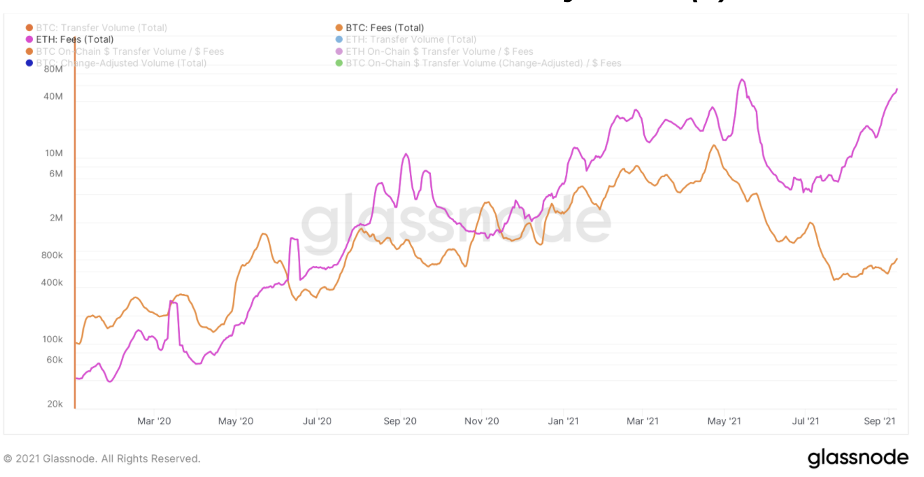The height and width of the screenshot is (477, 924).
Task: Enable BTC: Change-Adjusted Volume (Total) series
Action: pos(120,63)
